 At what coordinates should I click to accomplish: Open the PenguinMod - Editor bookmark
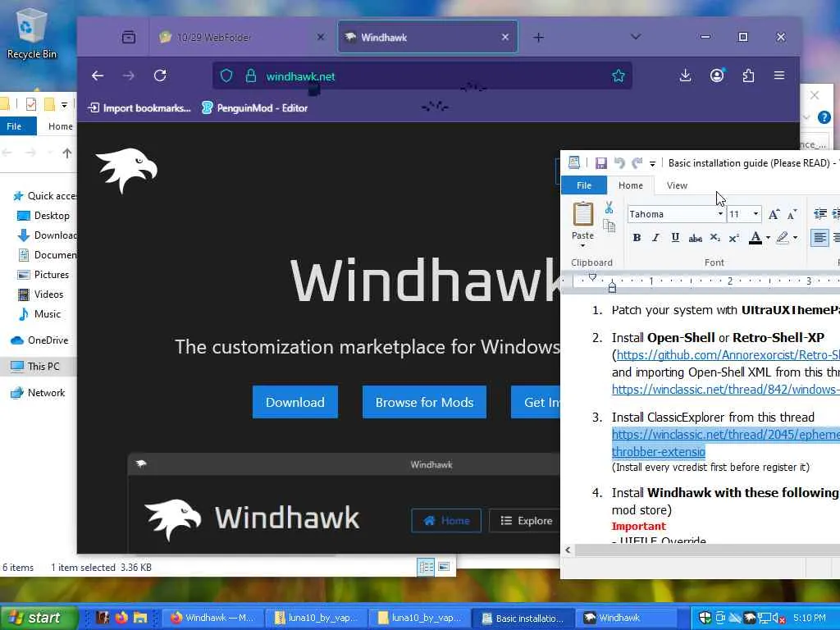click(254, 108)
